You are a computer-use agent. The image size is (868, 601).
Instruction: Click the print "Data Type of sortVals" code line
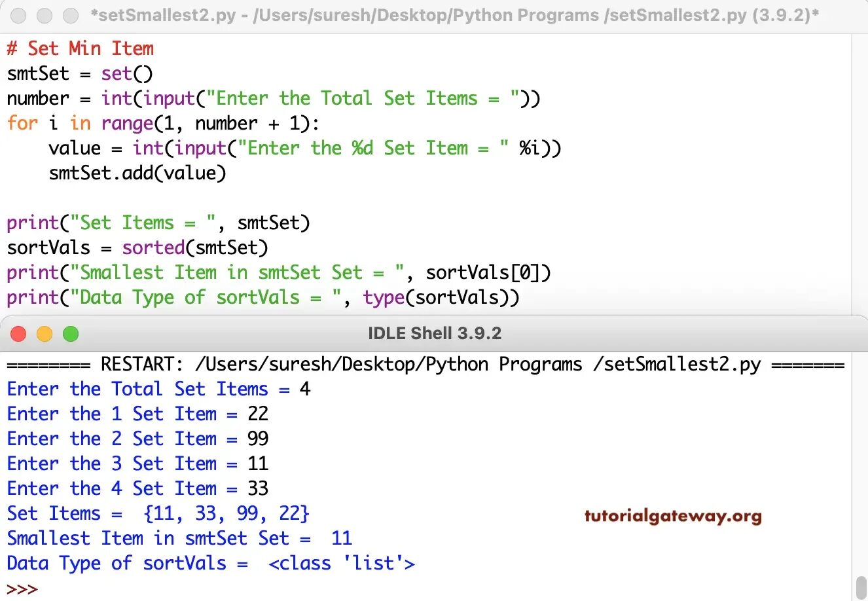point(263,297)
